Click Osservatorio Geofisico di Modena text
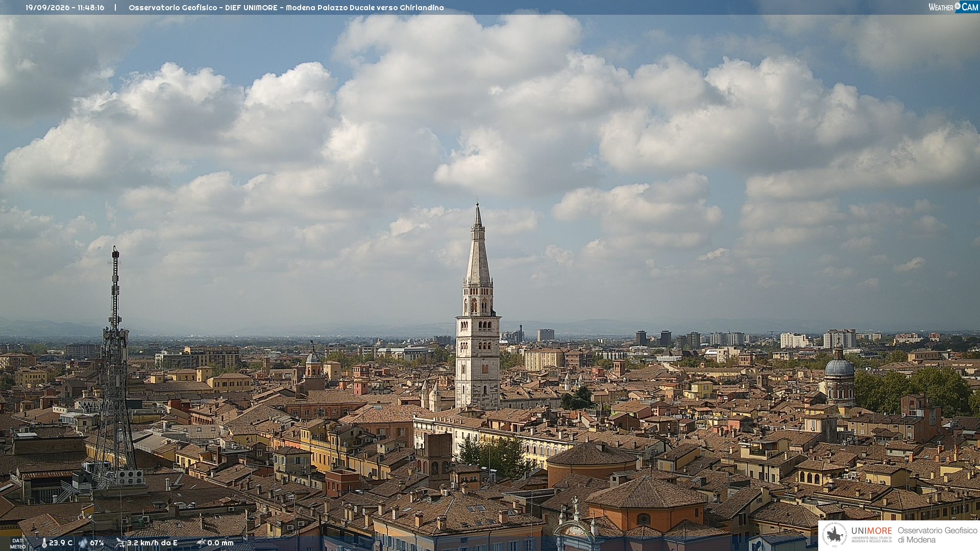The height and width of the screenshot is (551, 980). [937, 535]
